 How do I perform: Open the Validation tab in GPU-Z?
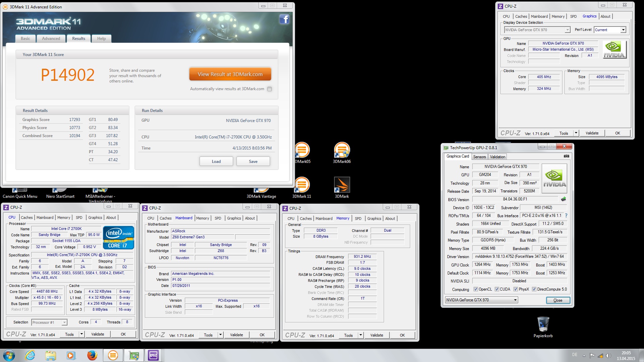click(497, 157)
